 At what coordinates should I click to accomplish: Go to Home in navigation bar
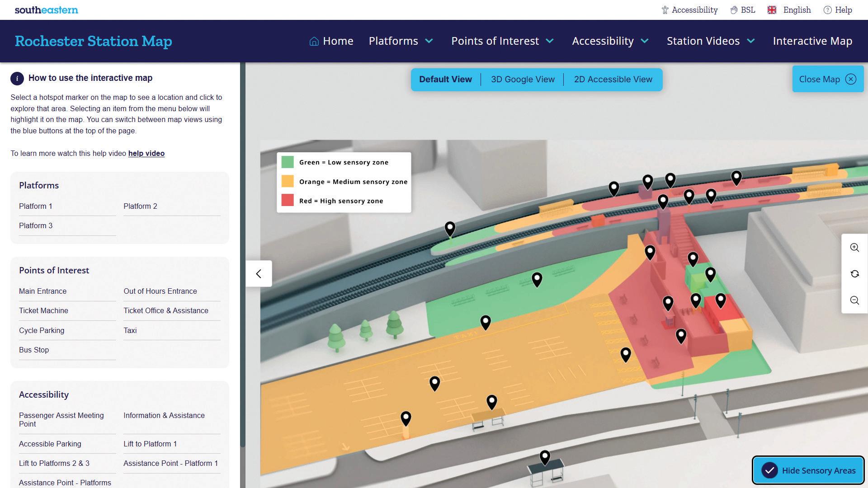point(331,41)
